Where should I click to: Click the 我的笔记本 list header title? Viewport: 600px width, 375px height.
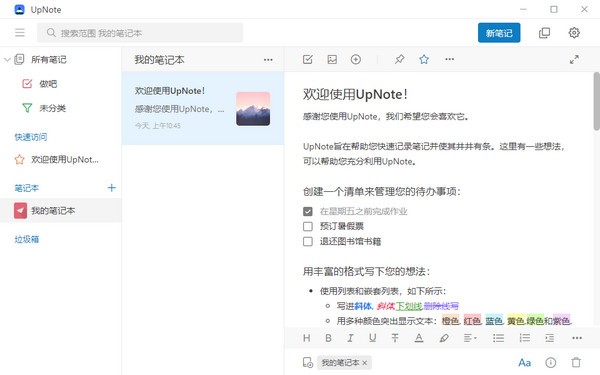click(159, 60)
